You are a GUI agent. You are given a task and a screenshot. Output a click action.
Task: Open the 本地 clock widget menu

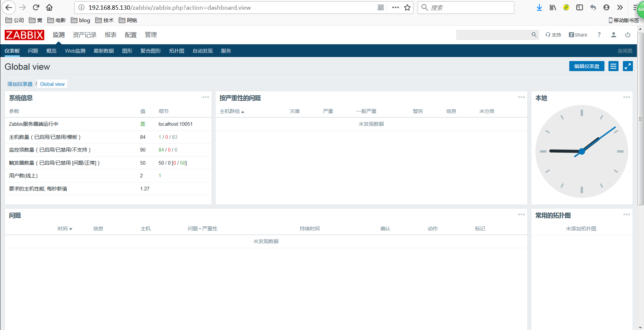click(626, 97)
